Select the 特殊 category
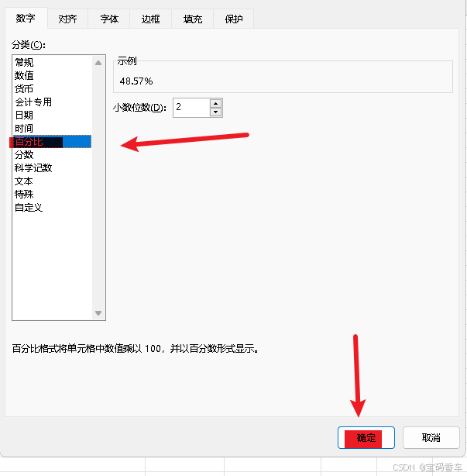This screenshot has width=467, height=476. click(x=52, y=195)
